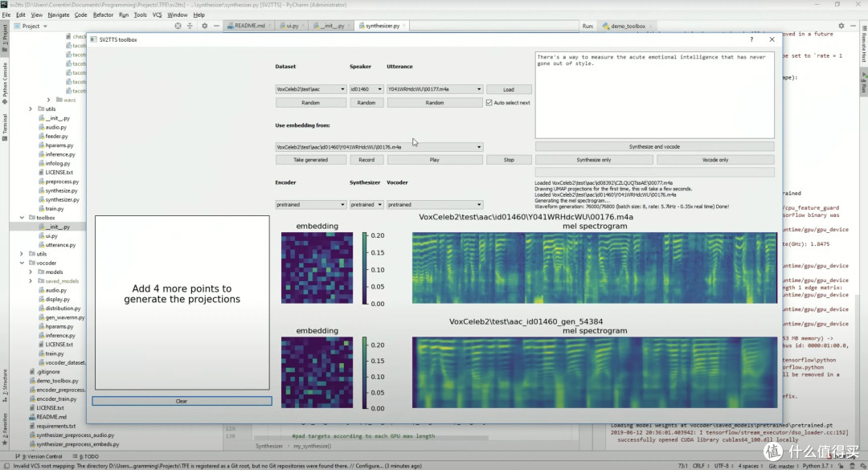
Task: Hide the Project panel with minus icon
Action: click(x=216, y=26)
